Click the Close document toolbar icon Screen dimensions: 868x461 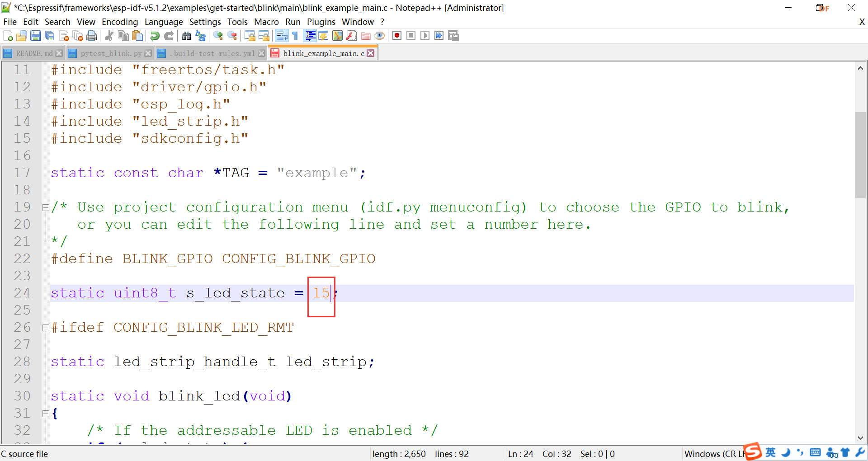tap(64, 36)
